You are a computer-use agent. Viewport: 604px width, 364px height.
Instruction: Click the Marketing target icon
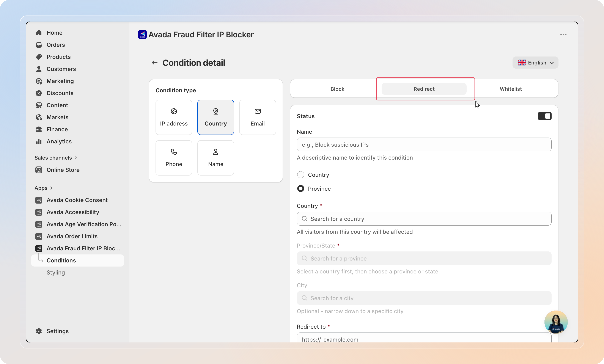tap(39, 81)
